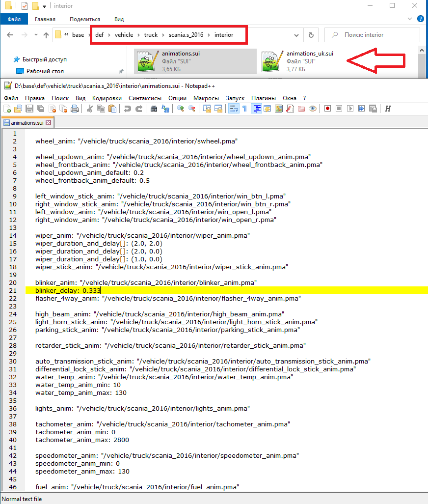Go up one folder level in Explorer
Viewport: 428px width, 504px height.
coord(46,35)
